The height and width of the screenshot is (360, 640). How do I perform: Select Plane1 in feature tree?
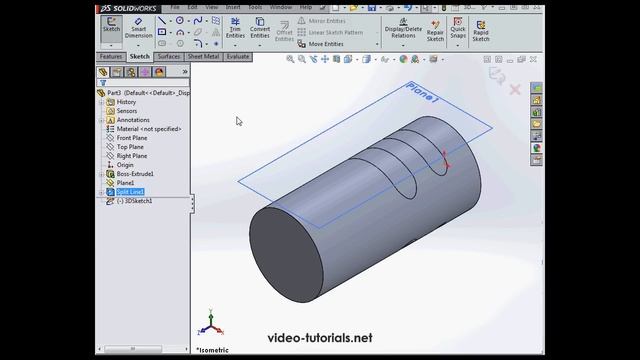(125, 183)
